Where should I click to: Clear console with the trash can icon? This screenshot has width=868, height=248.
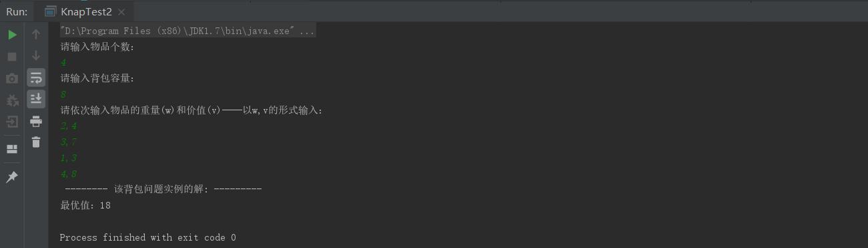pyautogui.click(x=36, y=142)
